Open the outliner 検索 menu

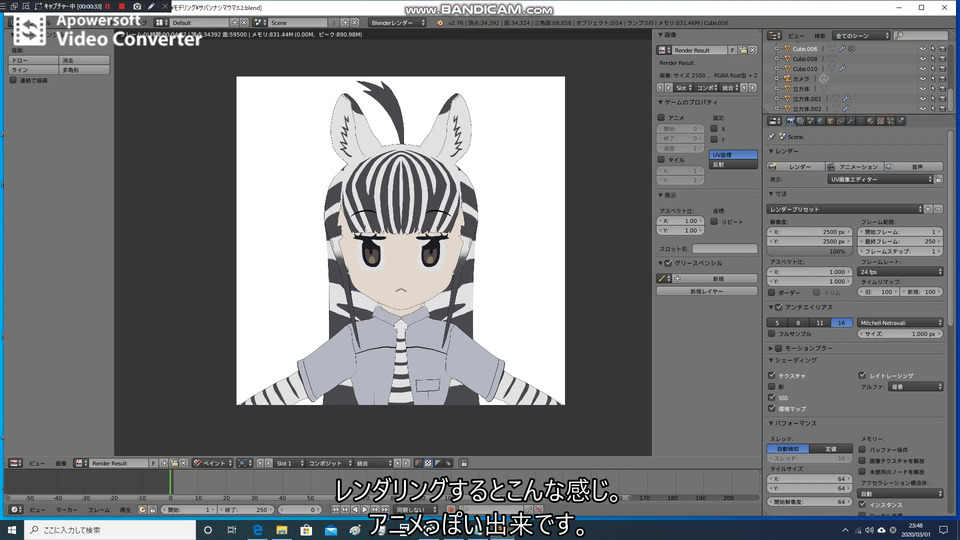click(x=820, y=36)
